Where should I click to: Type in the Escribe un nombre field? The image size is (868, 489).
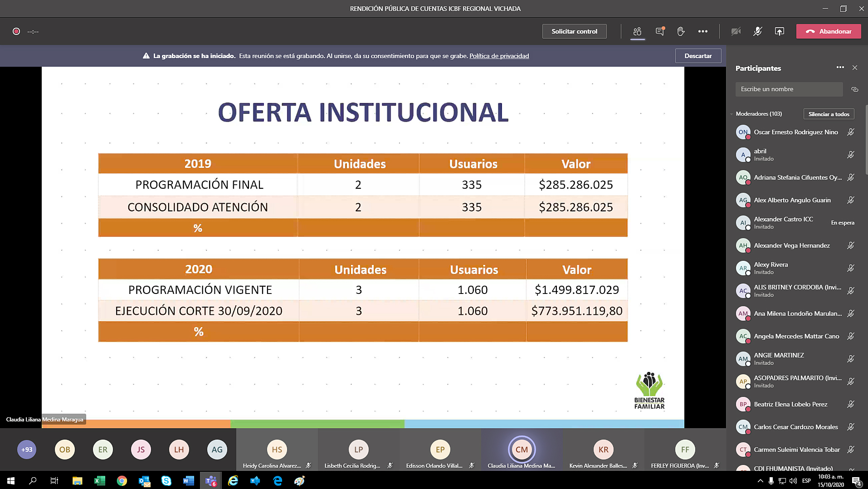pos(789,89)
